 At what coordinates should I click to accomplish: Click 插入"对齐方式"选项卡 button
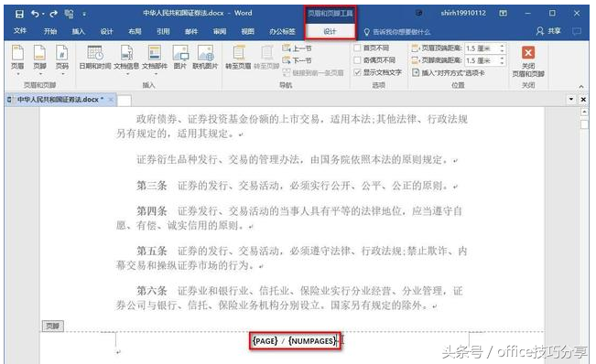pyautogui.click(x=449, y=73)
